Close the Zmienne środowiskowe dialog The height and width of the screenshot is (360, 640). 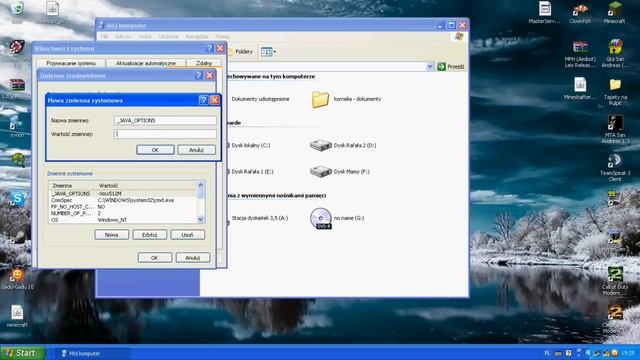210,76
